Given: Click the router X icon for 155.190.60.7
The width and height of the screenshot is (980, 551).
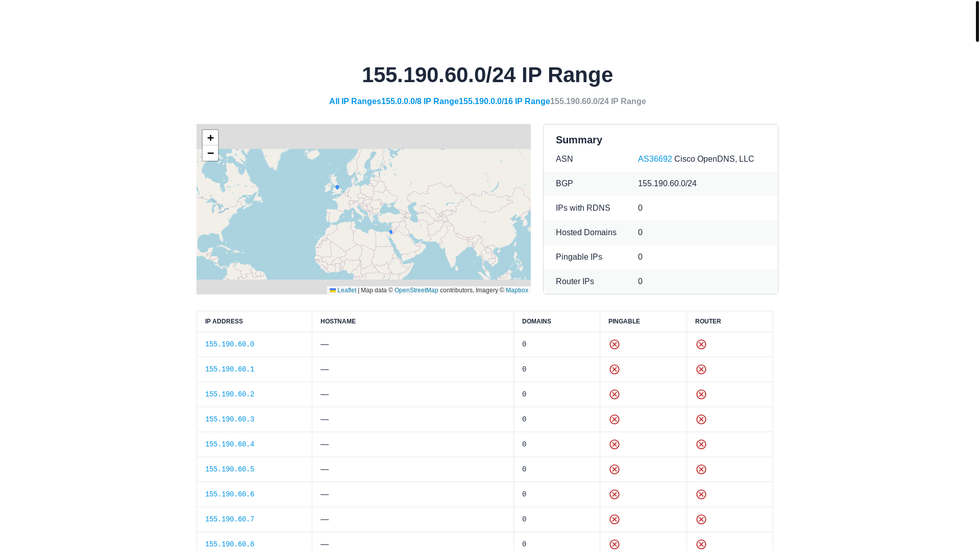Looking at the screenshot, I should [701, 519].
